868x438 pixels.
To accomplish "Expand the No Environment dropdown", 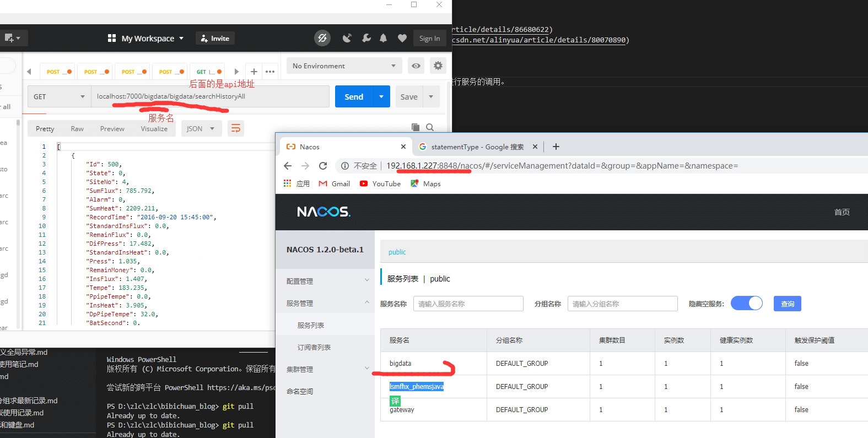I will [344, 66].
